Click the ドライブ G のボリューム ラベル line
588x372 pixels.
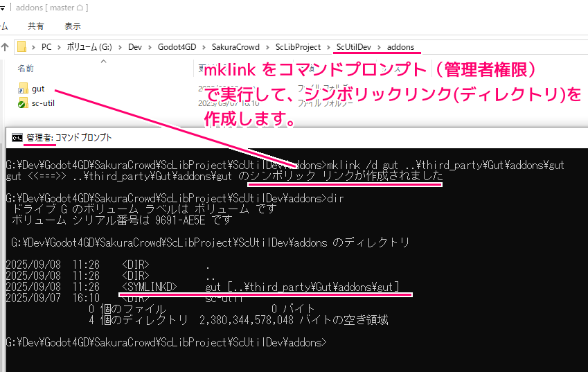(144, 209)
